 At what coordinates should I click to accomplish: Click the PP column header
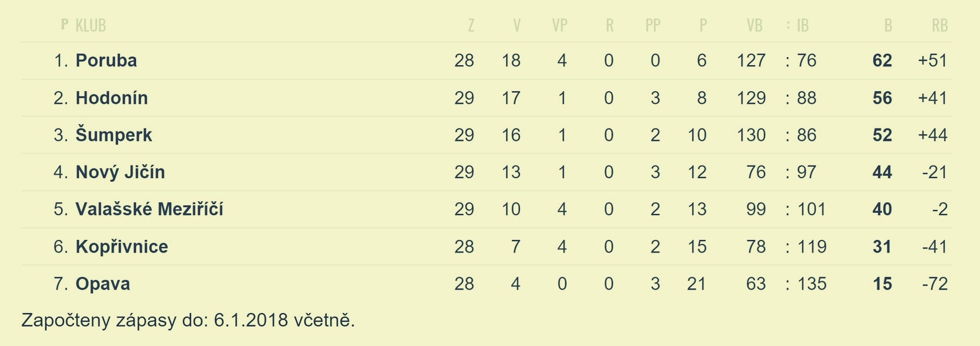[x=653, y=25]
